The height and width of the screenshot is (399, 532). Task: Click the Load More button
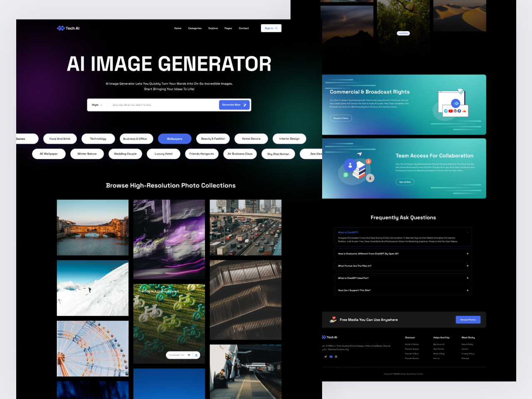[x=403, y=33]
